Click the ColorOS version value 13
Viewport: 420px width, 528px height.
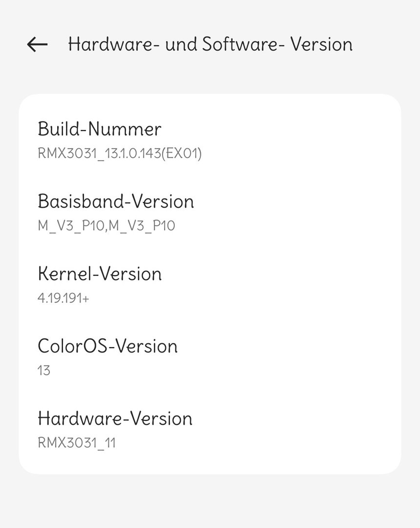[44, 371]
